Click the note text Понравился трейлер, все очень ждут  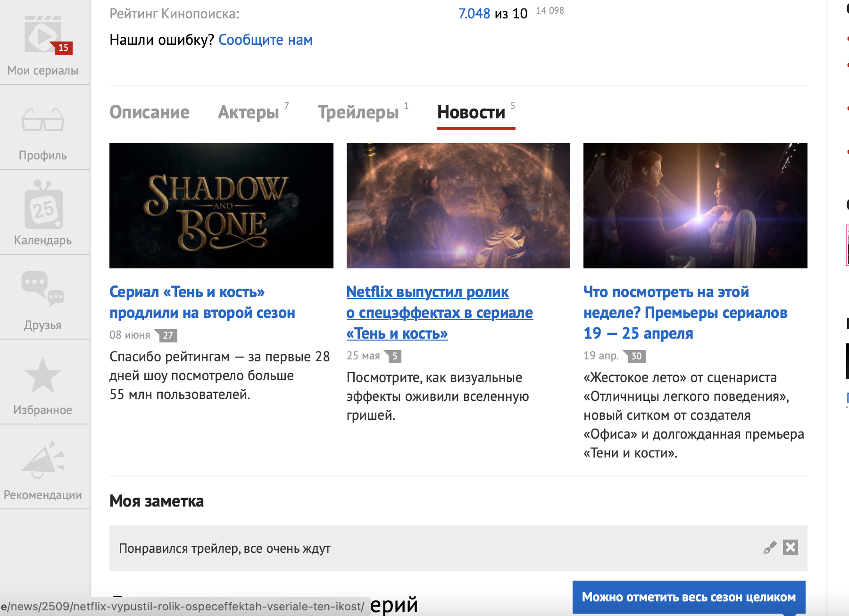(x=225, y=549)
